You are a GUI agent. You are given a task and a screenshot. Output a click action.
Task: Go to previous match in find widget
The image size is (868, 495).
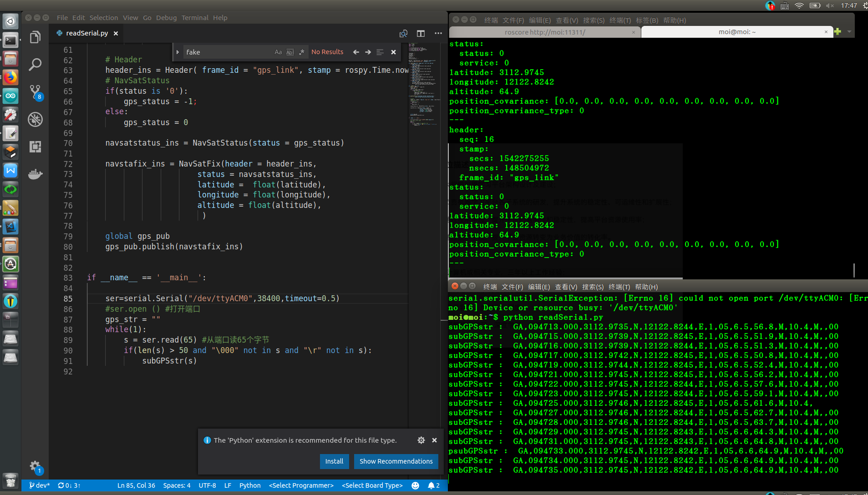356,52
